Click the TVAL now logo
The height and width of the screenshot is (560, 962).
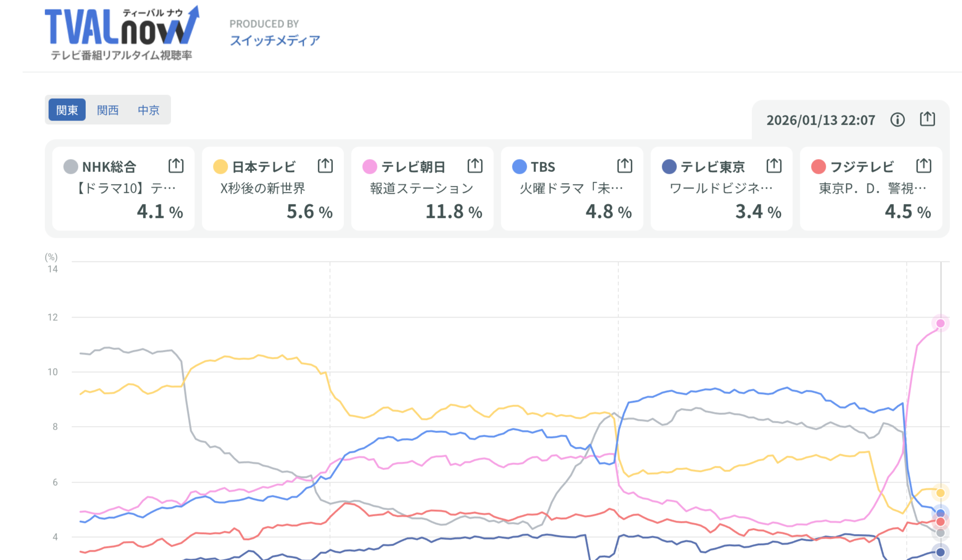click(x=121, y=33)
